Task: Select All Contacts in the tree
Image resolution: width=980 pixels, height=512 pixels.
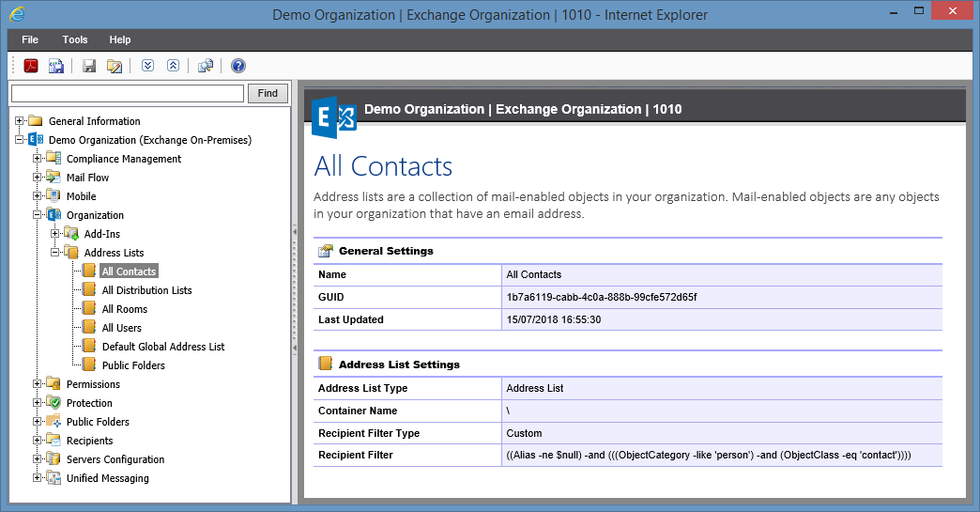Action: click(x=129, y=272)
